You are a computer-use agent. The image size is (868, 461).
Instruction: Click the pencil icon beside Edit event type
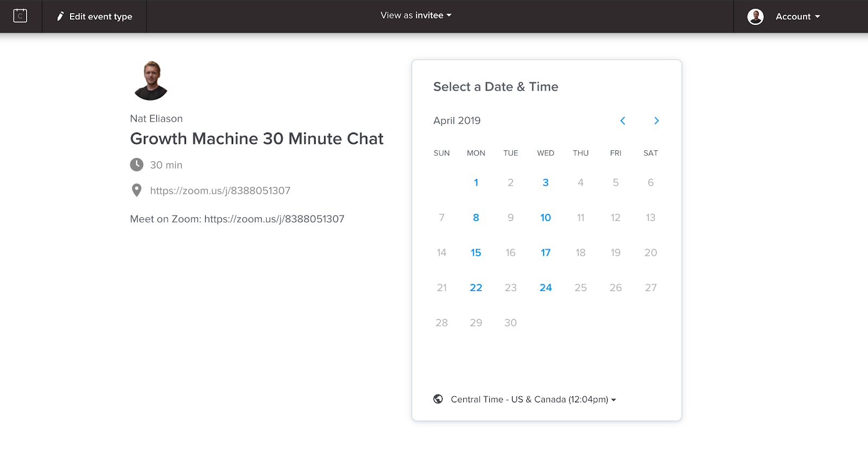point(60,16)
